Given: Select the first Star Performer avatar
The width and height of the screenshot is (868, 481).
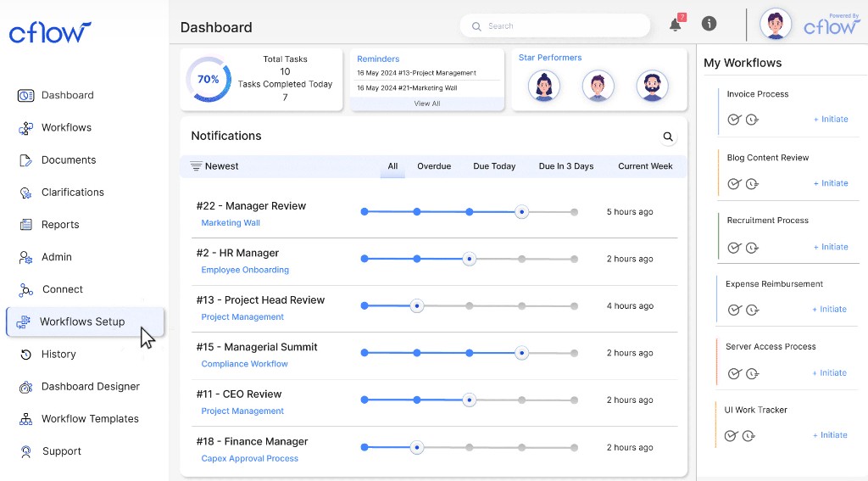Looking at the screenshot, I should (x=543, y=86).
